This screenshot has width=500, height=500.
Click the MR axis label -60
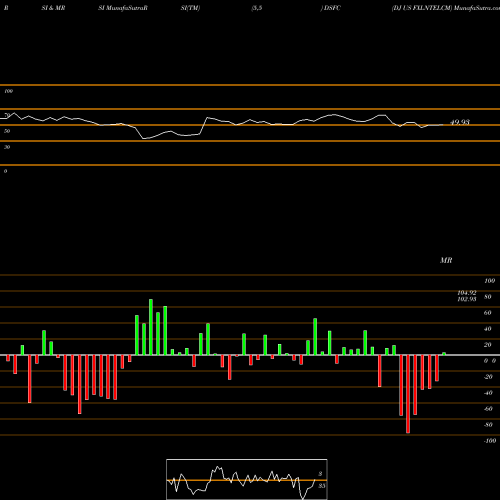[x=488, y=409]
